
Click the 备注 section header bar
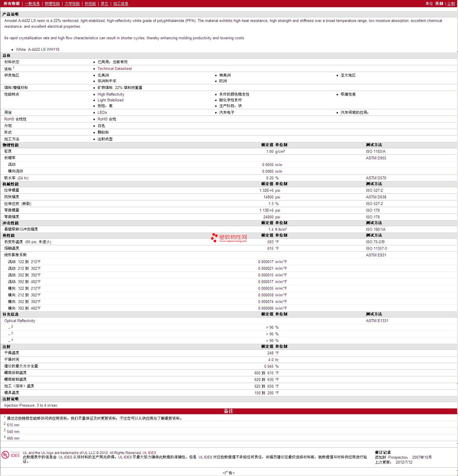[x=228, y=411]
